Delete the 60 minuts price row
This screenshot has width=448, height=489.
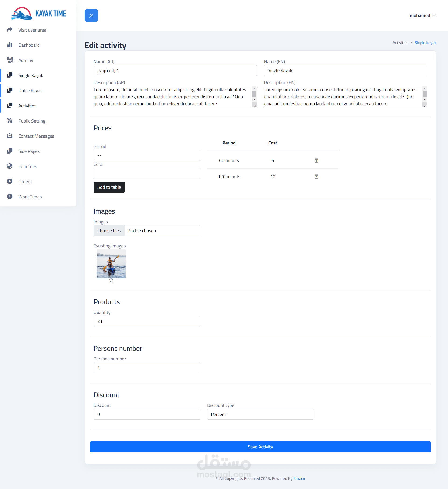point(316,160)
